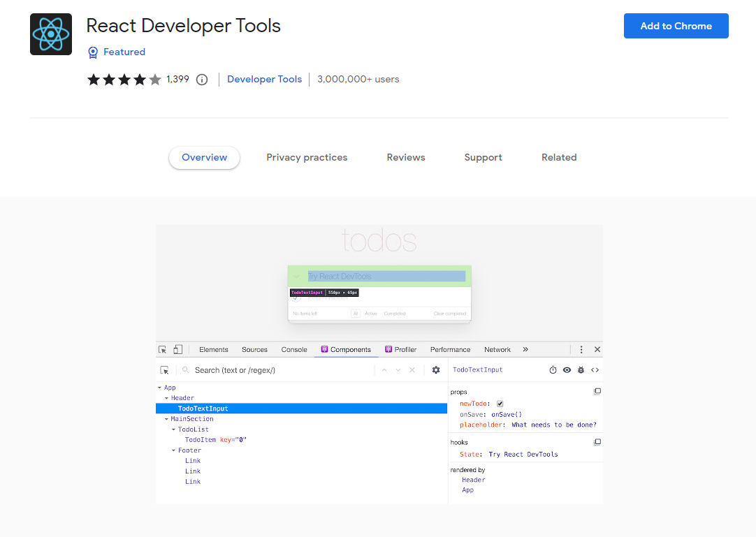Toggle the device toolbar icon in DevTools

click(178, 349)
